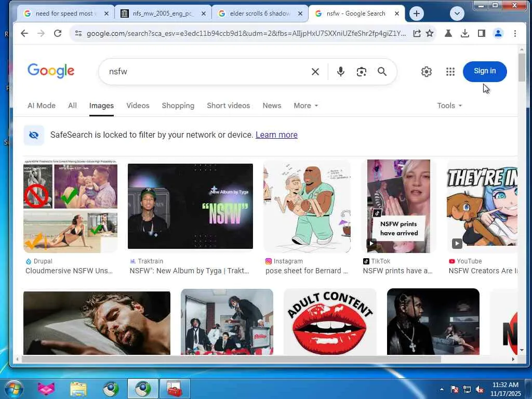Close the nfs_mw_2005_eng_pc tab
This screenshot has width=532, height=399.
tap(204, 14)
